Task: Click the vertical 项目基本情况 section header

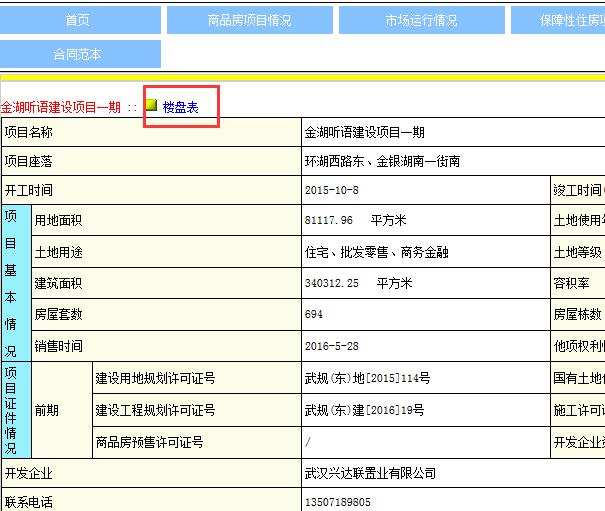Action: pyautogui.click(x=16, y=283)
